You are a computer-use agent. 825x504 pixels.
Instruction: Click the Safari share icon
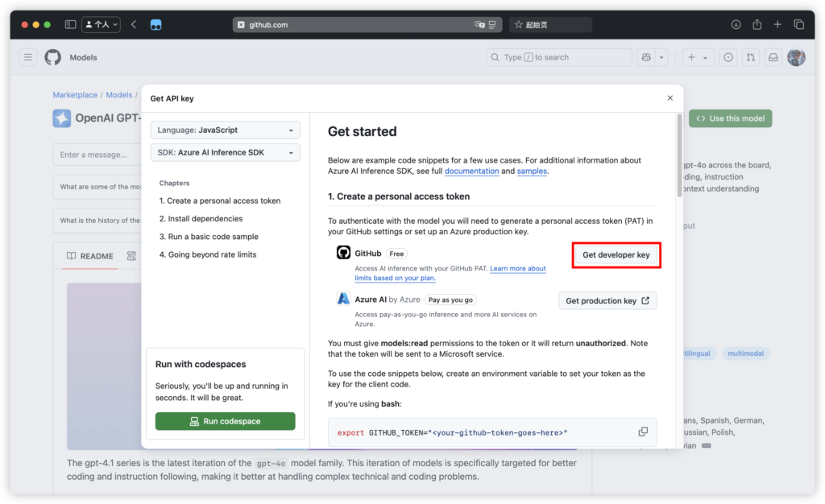(757, 24)
